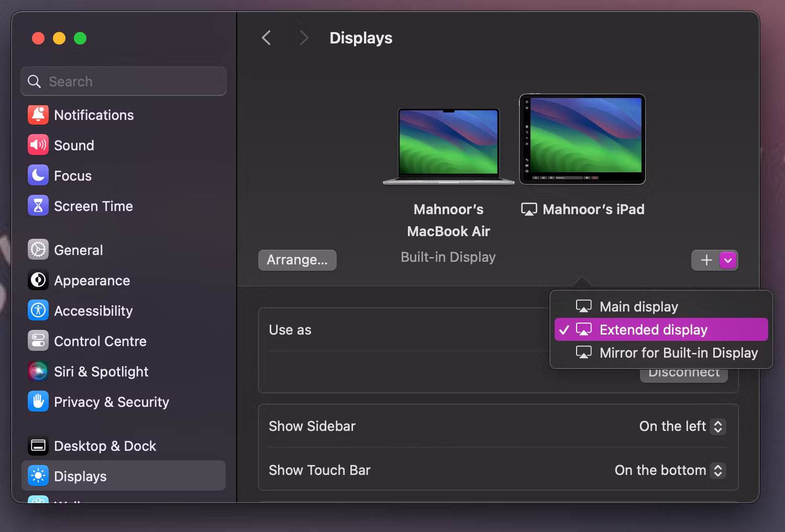Viewport: 785px width, 532px height.
Task: Open Desktop & Dock settings
Action: pos(105,446)
